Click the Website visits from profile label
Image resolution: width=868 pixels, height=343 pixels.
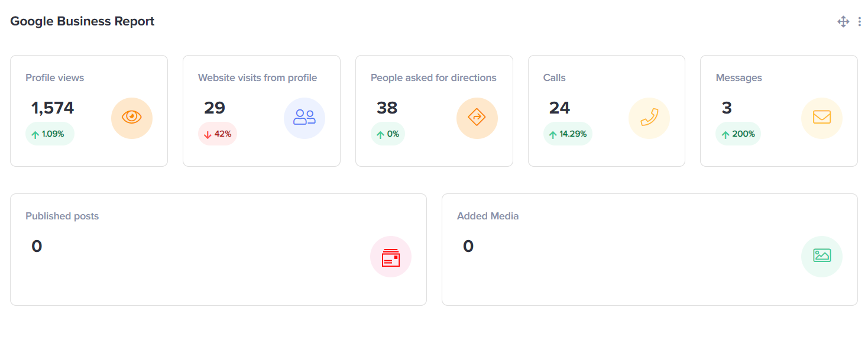257,78
